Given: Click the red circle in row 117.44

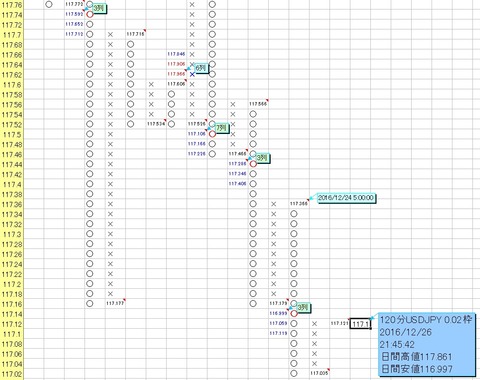Looking at the screenshot, I should pyautogui.click(x=253, y=164).
